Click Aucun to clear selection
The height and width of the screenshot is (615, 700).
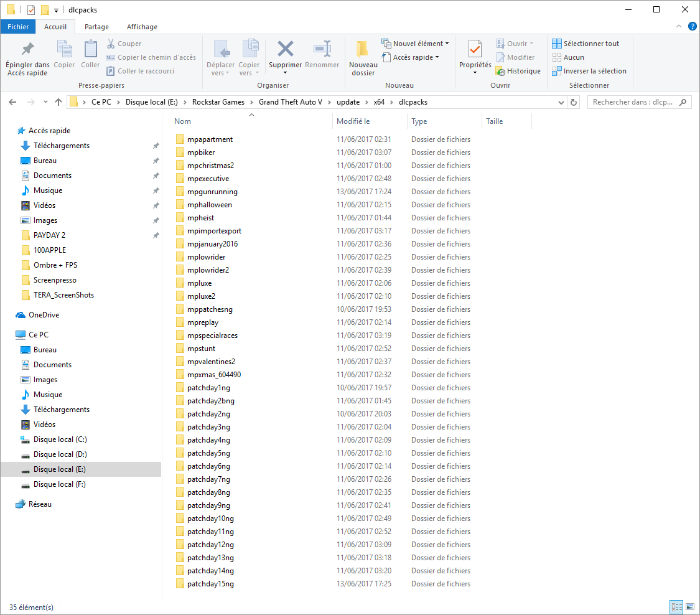tap(568, 57)
